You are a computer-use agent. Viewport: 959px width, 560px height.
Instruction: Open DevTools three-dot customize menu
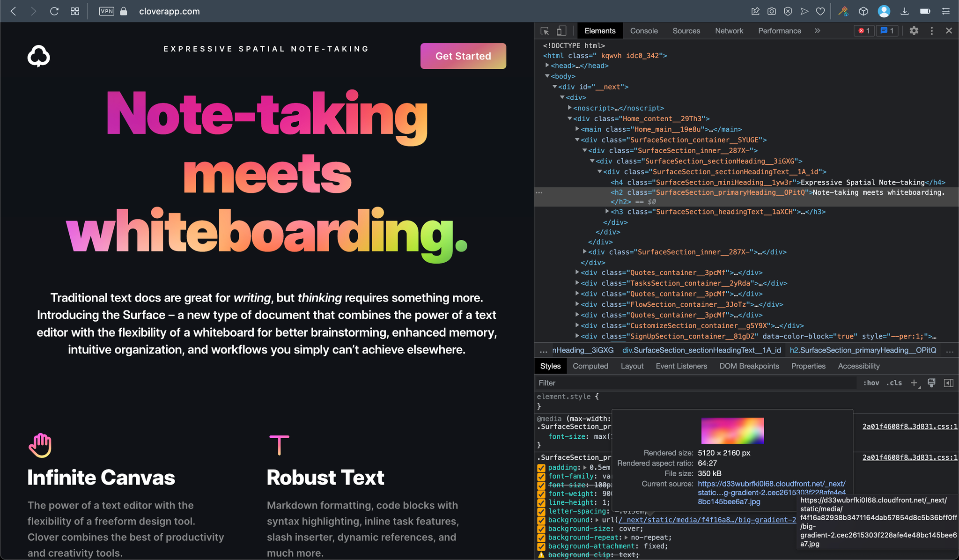[x=931, y=31]
